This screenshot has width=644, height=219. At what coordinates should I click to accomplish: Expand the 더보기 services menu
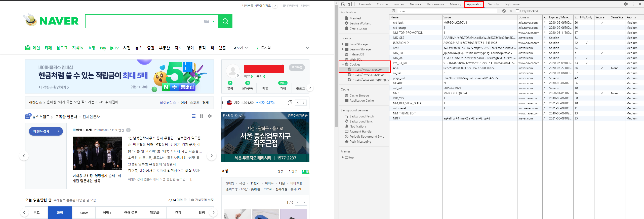click(241, 48)
